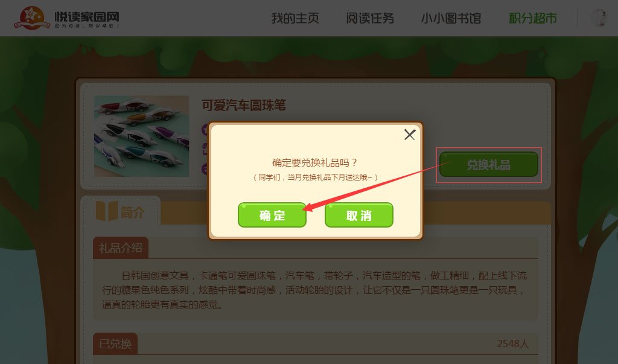The width and height of the screenshot is (618, 364).
Task: Click the 礼品介绍 section header
Action: coord(121,248)
